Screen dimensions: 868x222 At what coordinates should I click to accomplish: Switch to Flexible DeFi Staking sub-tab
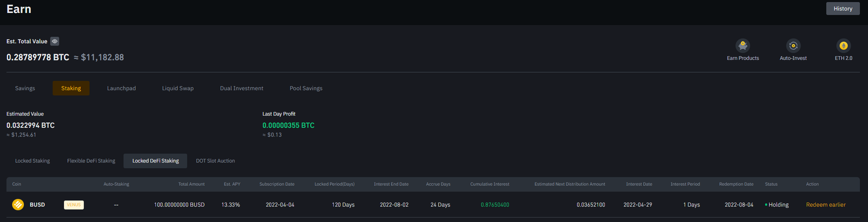tap(91, 161)
